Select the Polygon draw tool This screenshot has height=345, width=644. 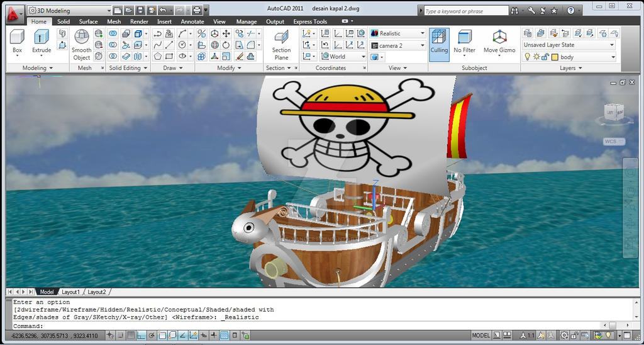[158, 56]
